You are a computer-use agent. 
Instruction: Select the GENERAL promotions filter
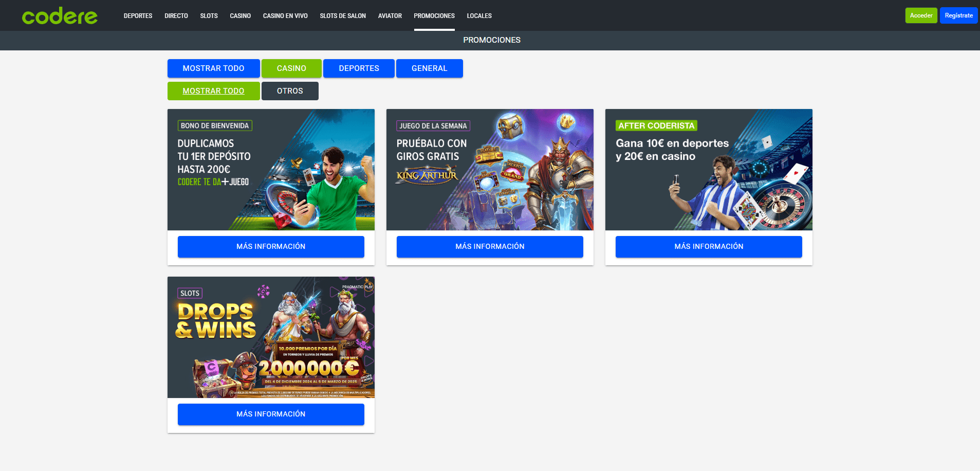pos(429,68)
